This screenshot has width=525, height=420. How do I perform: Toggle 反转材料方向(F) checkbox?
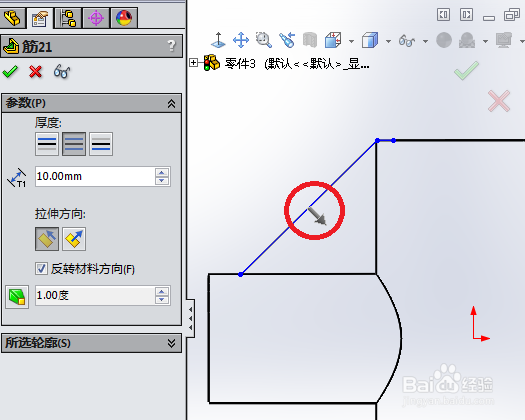(x=42, y=269)
